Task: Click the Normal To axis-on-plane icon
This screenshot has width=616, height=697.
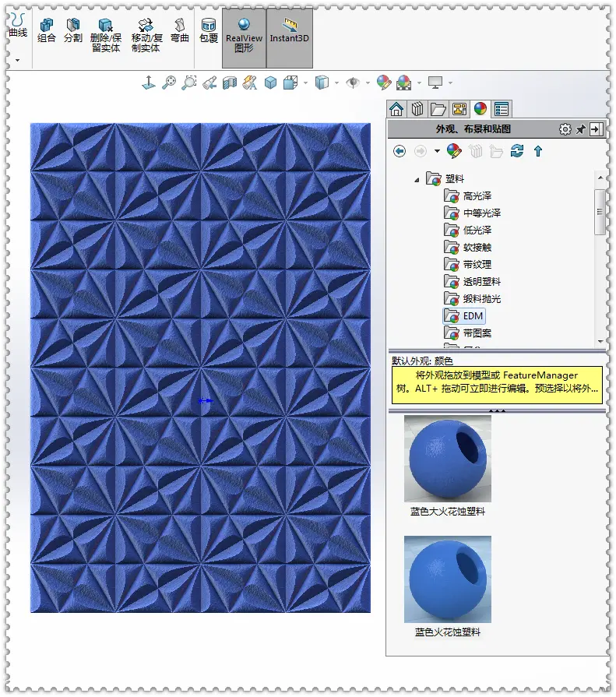Action: pos(149,83)
